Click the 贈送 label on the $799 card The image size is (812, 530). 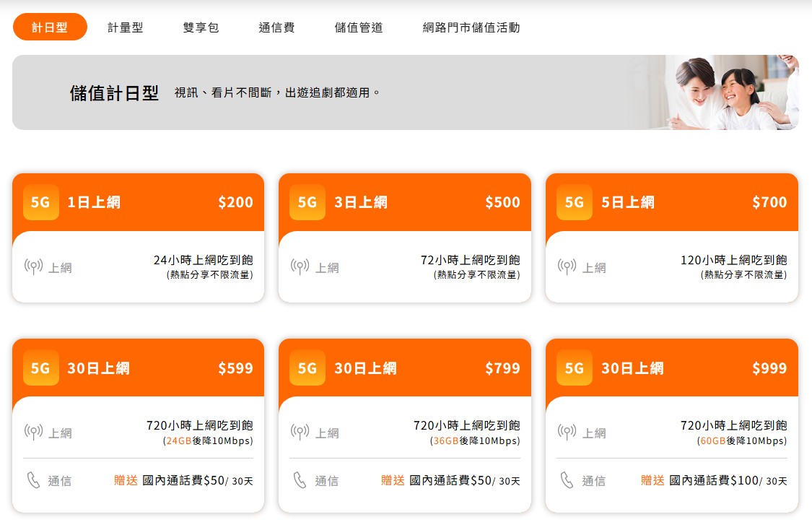coord(392,479)
